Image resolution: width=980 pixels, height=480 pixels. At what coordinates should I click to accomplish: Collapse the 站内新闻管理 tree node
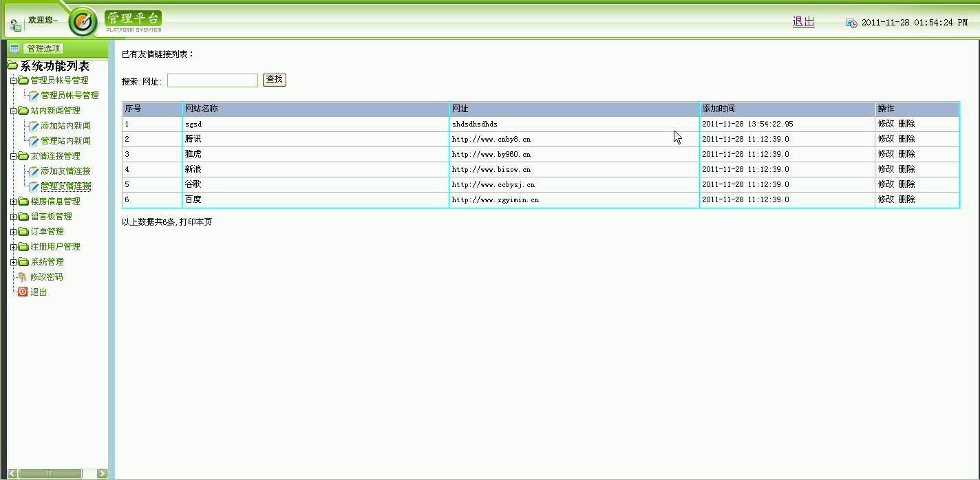pyautogui.click(x=13, y=111)
